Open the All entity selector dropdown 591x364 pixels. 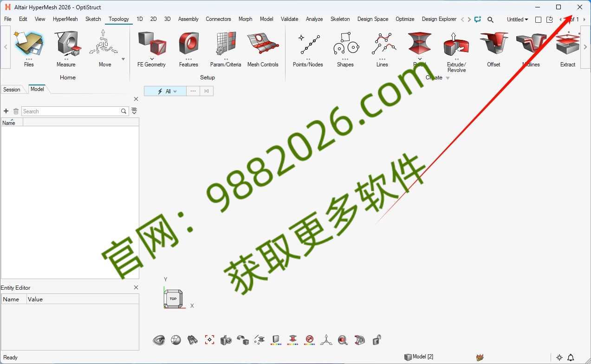coord(165,91)
